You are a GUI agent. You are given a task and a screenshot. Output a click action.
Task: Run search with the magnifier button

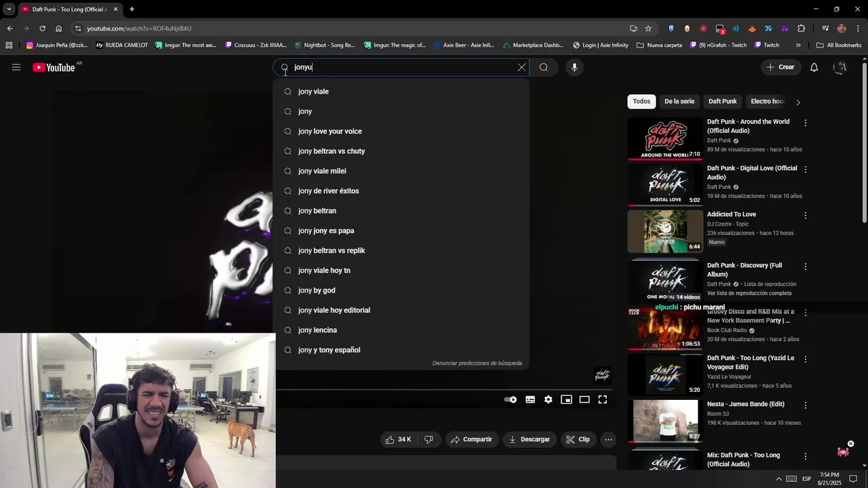click(x=544, y=67)
